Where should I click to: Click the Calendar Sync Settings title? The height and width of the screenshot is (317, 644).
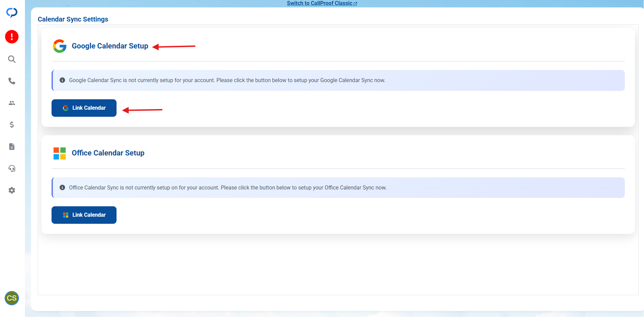pos(73,19)
